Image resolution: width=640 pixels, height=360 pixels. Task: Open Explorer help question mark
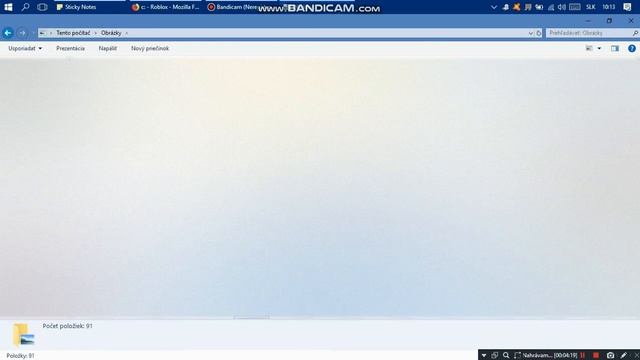632,49
